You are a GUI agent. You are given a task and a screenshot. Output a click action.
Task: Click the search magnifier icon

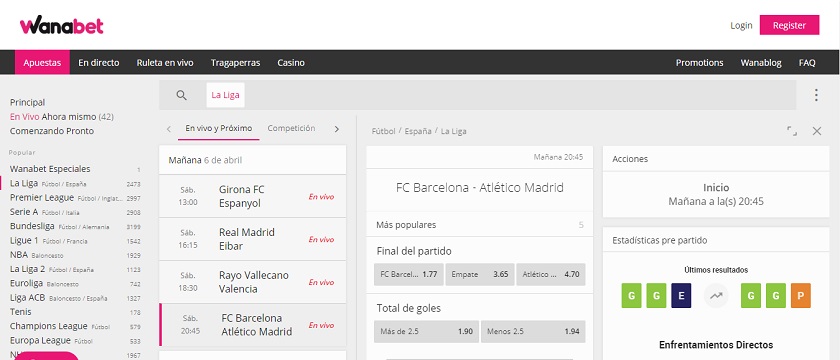[x=182, y=95]
